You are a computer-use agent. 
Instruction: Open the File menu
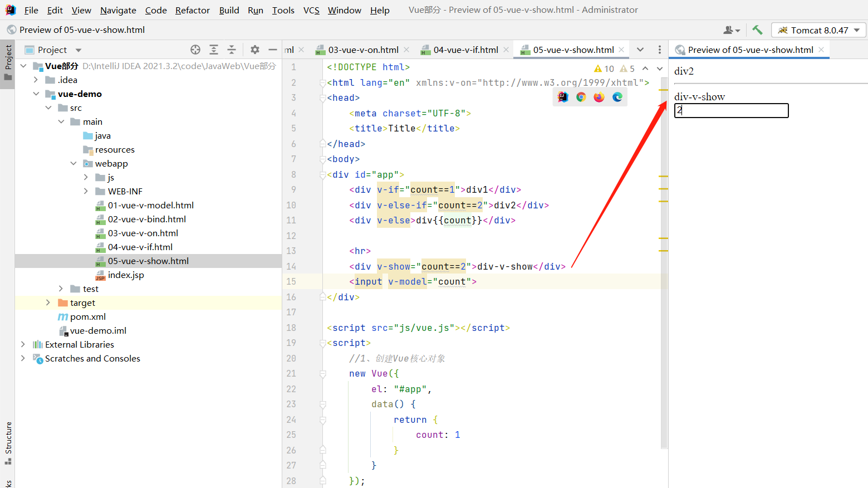tap(31, 10)
